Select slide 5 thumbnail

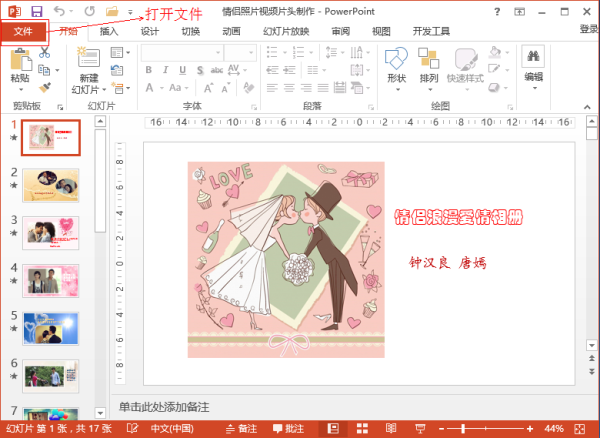point(51,329)
